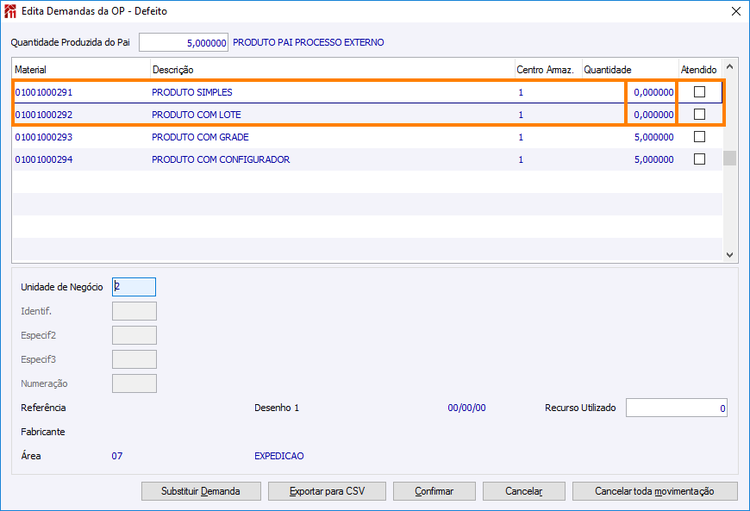Image resolution: width=750 pixels, height=511 pixels.
Task: Click the EXPEDICAO area description
Action: tap(279, 456)
